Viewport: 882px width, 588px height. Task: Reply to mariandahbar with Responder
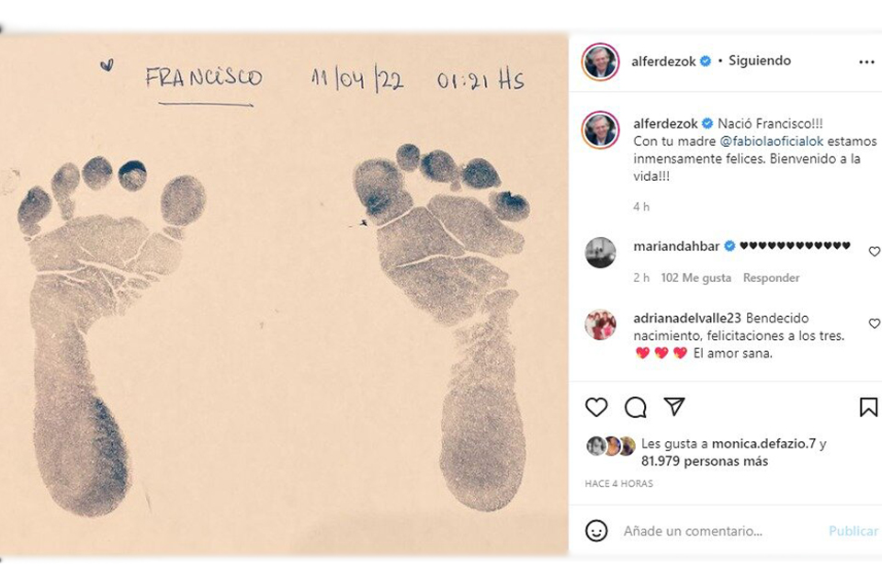[771, 277]
